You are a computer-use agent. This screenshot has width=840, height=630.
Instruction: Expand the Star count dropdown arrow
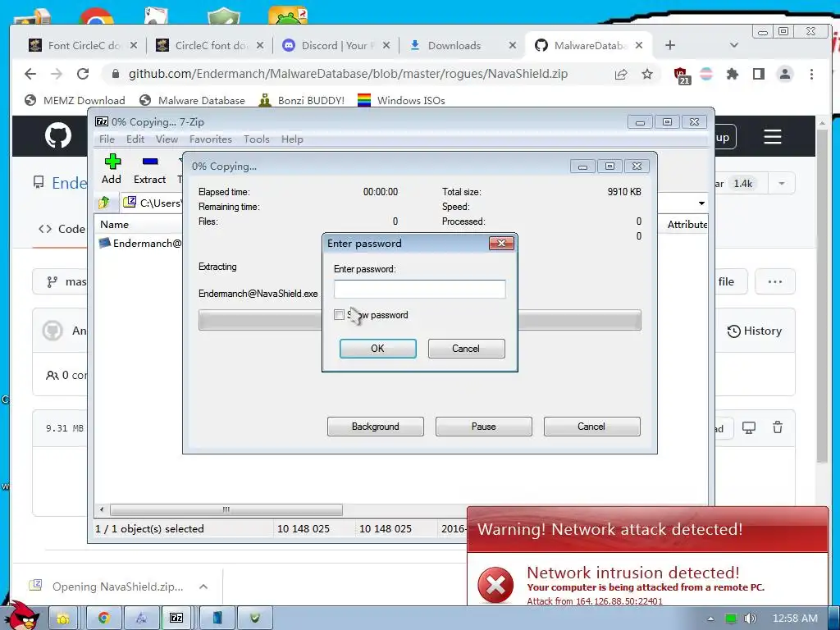(x=782, y=184)
